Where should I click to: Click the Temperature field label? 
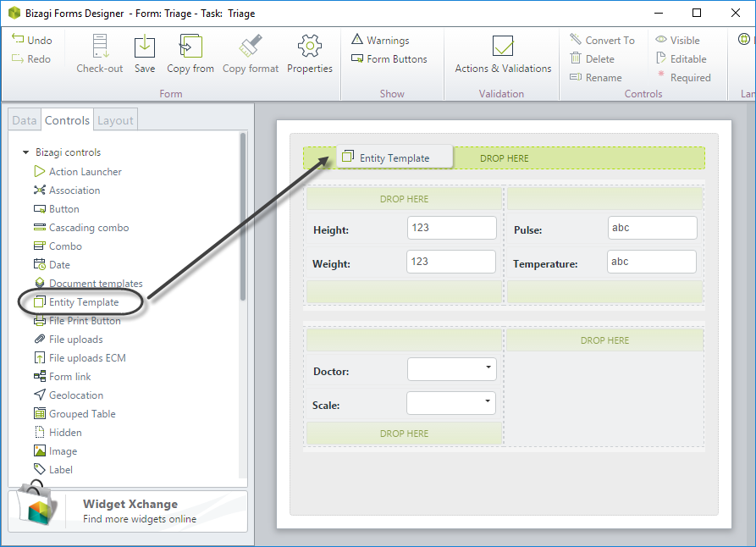click(x=545, y=264)
